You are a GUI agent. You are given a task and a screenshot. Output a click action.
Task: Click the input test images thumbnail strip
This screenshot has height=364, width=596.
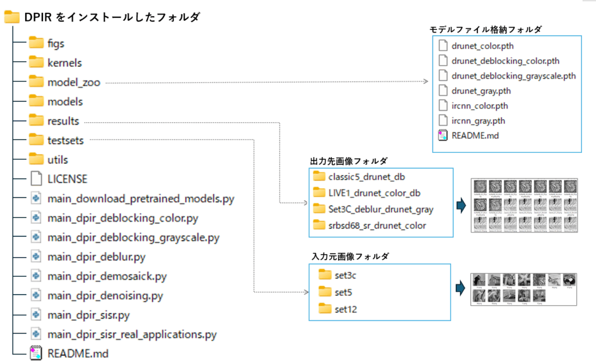point(524,288)
